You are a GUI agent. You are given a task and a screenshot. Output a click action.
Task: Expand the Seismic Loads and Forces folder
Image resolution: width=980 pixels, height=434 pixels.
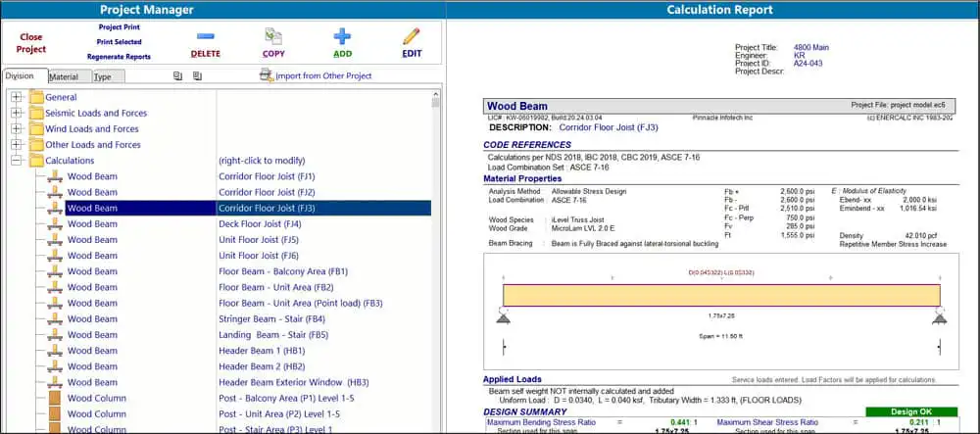point(17,113)
